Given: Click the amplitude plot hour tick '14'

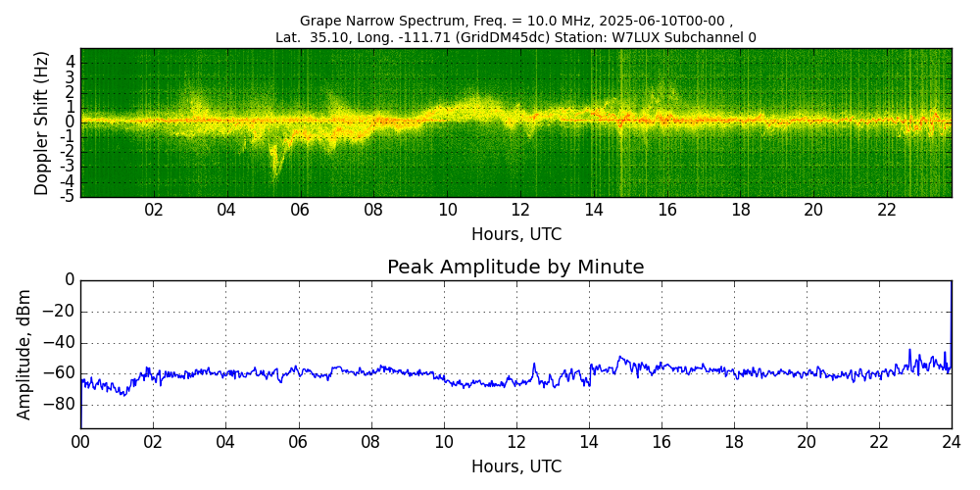Looking at the screenshot, I should (589, 443).
